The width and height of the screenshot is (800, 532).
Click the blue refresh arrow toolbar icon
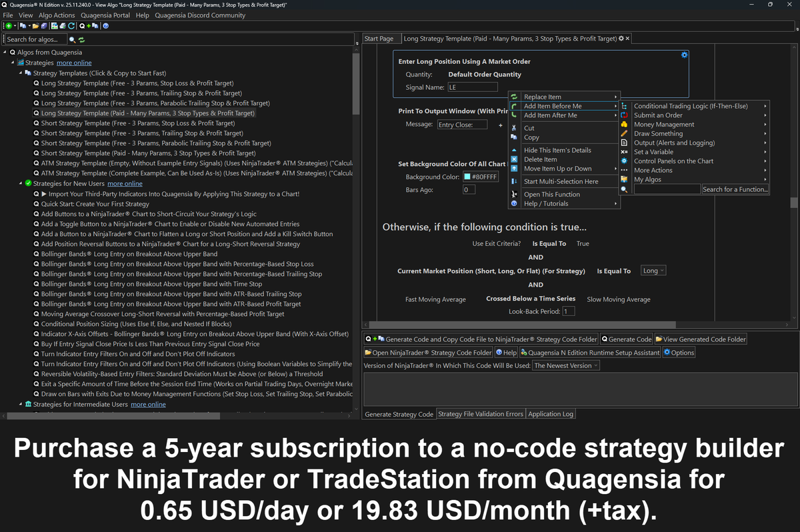71,25
